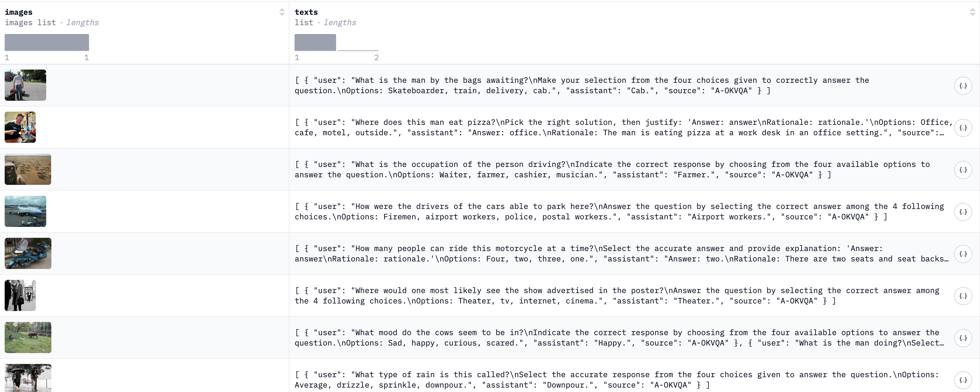Open JSON view for the motorcycle question row
The image size is (980, 392).
tap(963, 254)
